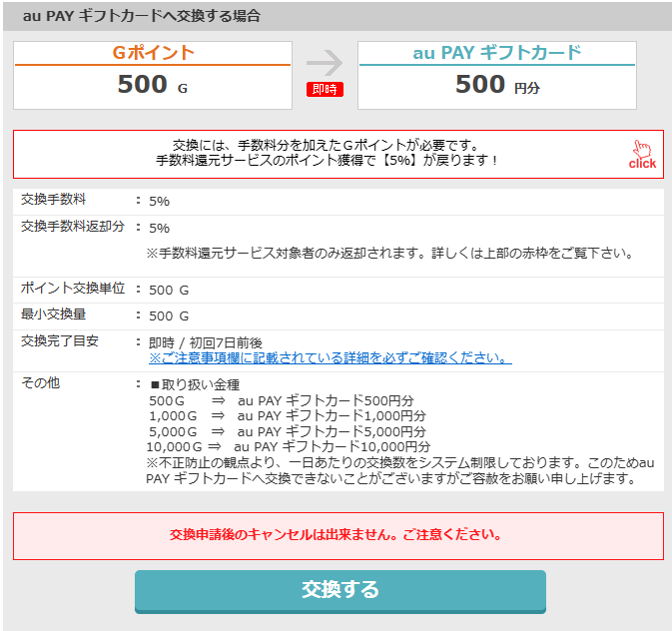
Task: Click the red 即時 badge
Action: (325, 89)
